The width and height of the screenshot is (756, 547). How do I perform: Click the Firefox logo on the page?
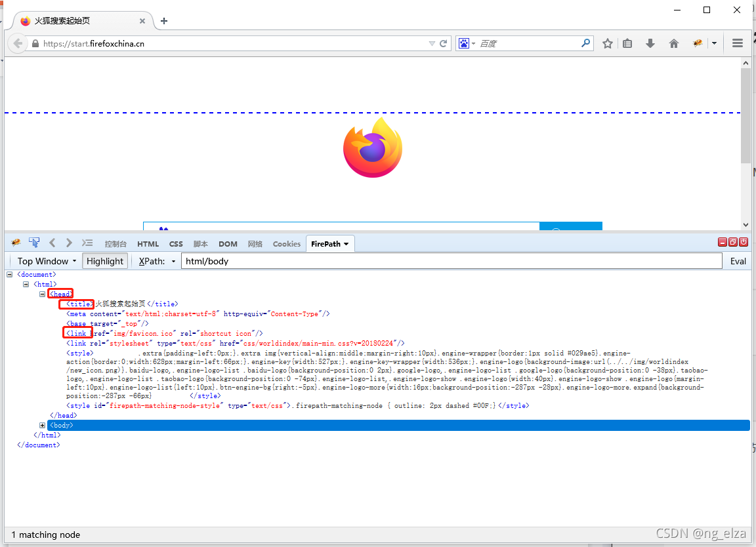tap(373, 148)
